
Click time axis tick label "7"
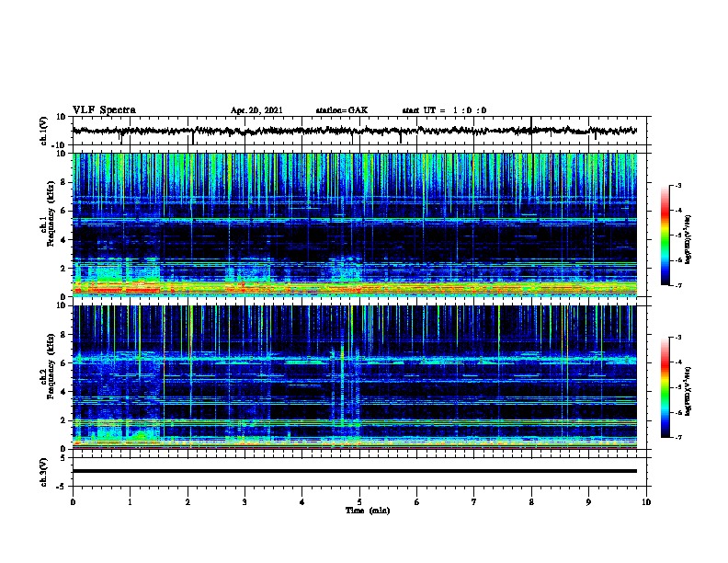point(474,502)
